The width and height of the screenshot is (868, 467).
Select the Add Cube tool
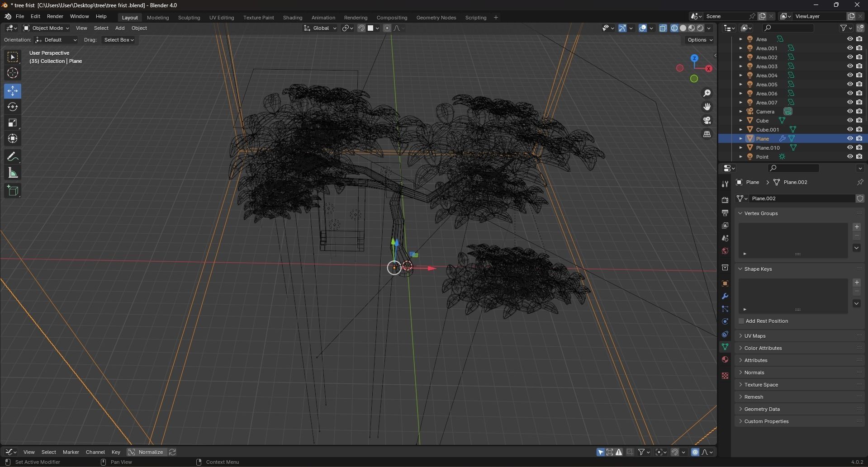pyautogui.click(x=13, y=191)
